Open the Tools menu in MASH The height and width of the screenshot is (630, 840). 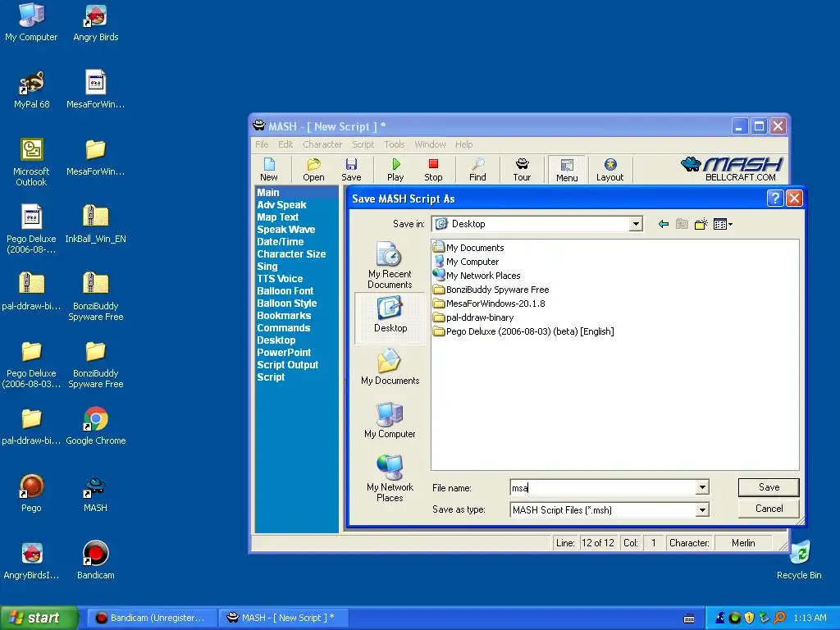pos(395,144)
